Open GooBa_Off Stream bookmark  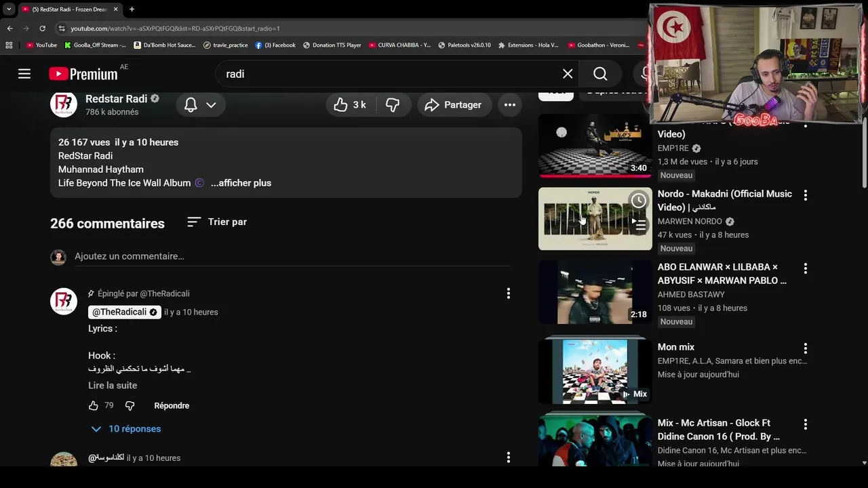[x=95, y=45]
